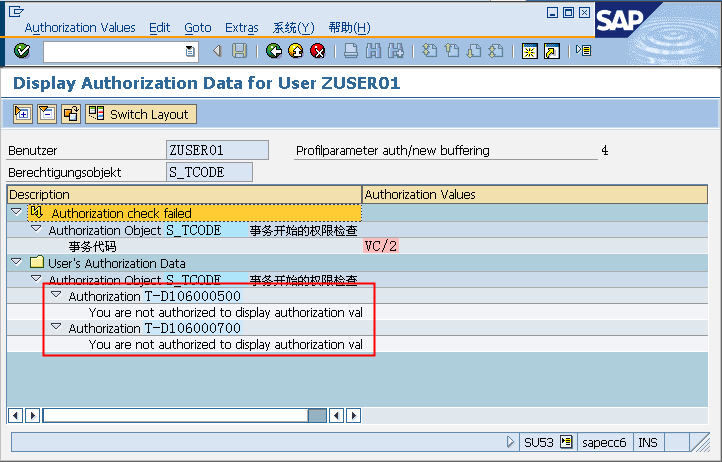
Task: Open the window menu icon top-left
Action: tap(16, 12)
